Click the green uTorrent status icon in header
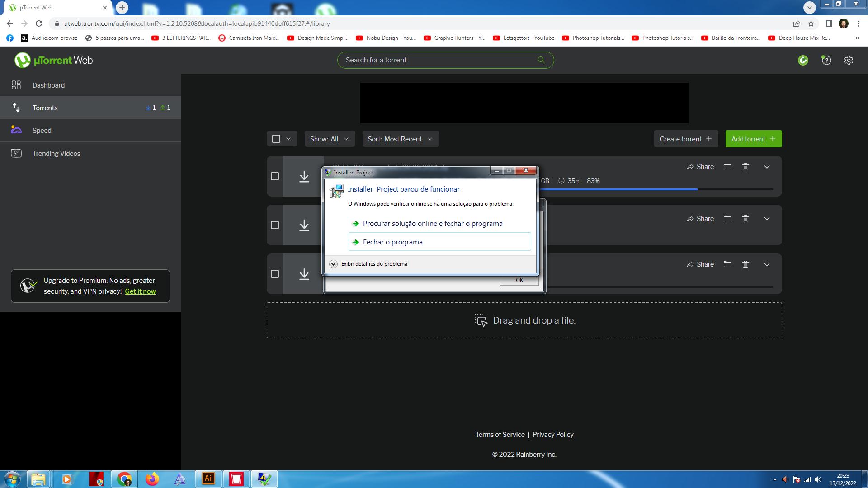 [x=803, y=60]
